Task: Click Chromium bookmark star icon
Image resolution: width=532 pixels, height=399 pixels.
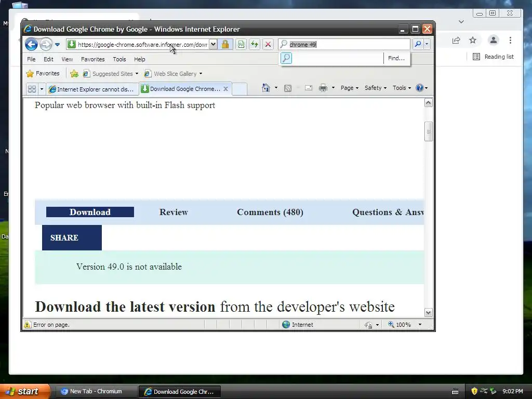Action: click(x=473, y=41)
